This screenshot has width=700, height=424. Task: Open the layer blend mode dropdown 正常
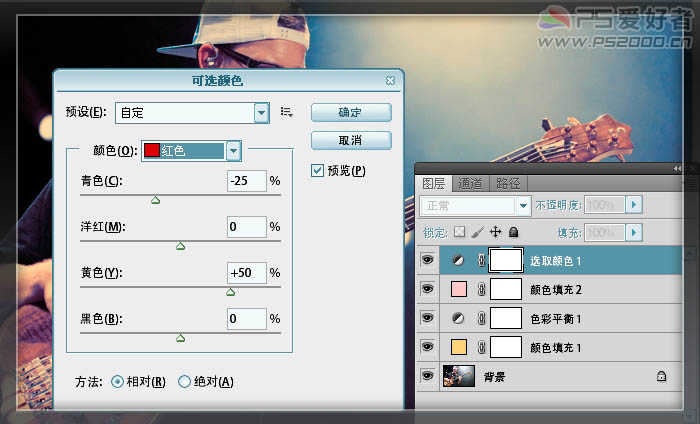click(x=522, y=205)
